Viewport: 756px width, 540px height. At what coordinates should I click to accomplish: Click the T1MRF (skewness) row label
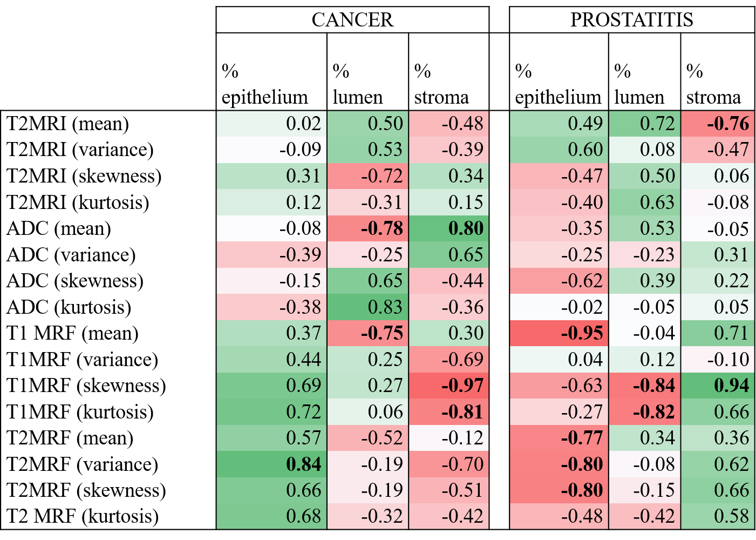(x=86, y=386)
